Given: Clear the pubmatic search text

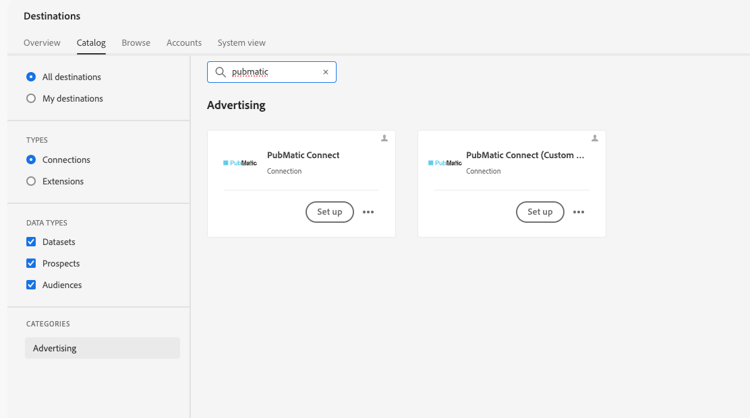Looking at the screenshot, I should click(325, 72).
